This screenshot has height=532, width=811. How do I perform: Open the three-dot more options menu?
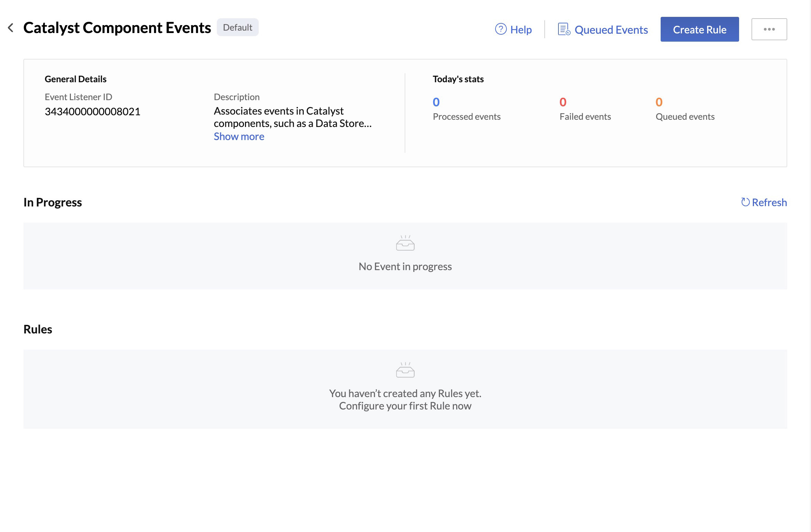(769, 29)
